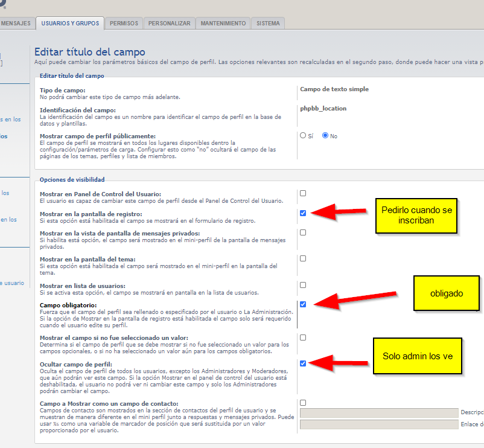Select No for Mostrar campo de perfil públicamente
Viewport: 484px width, 448px height.
(325, 136)
